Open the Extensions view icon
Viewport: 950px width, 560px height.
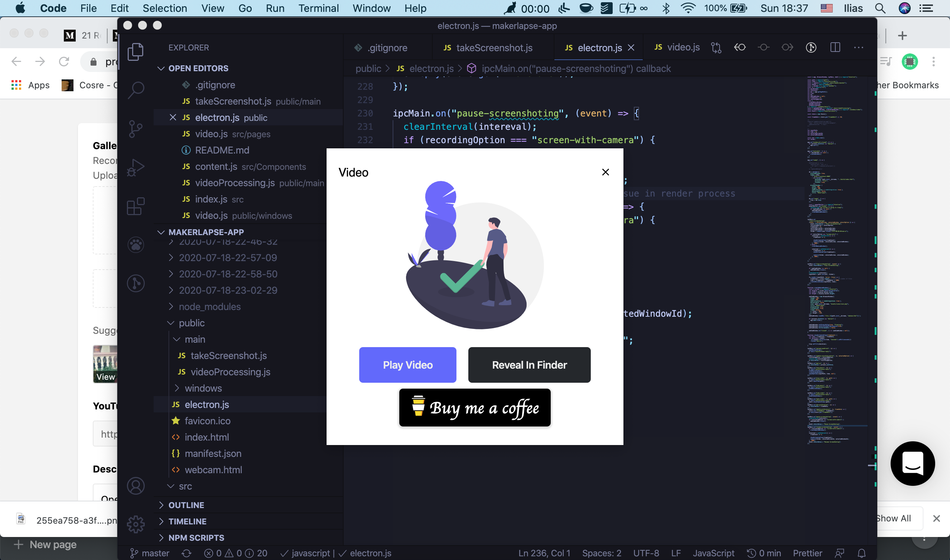coord(135,207)
